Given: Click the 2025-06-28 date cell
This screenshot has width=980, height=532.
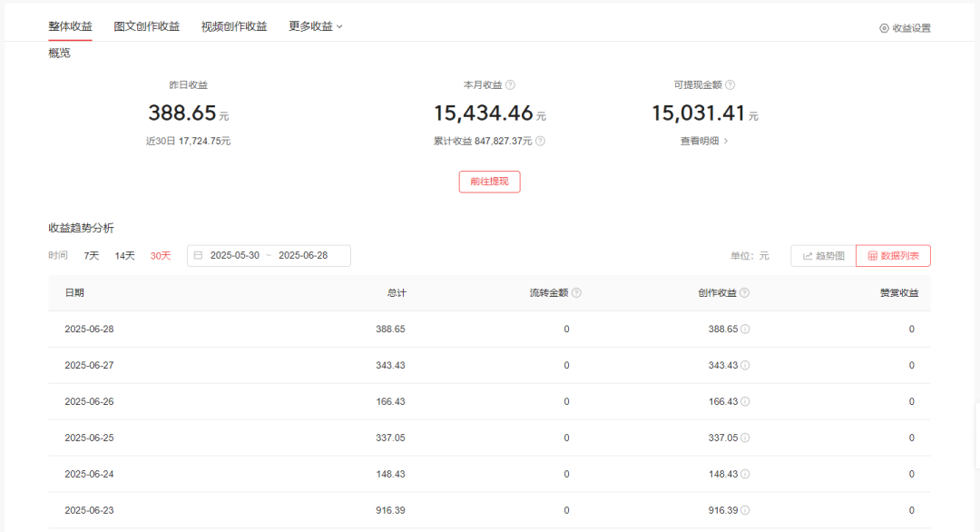Looking at the screenshot, I should tap(89, 329).
